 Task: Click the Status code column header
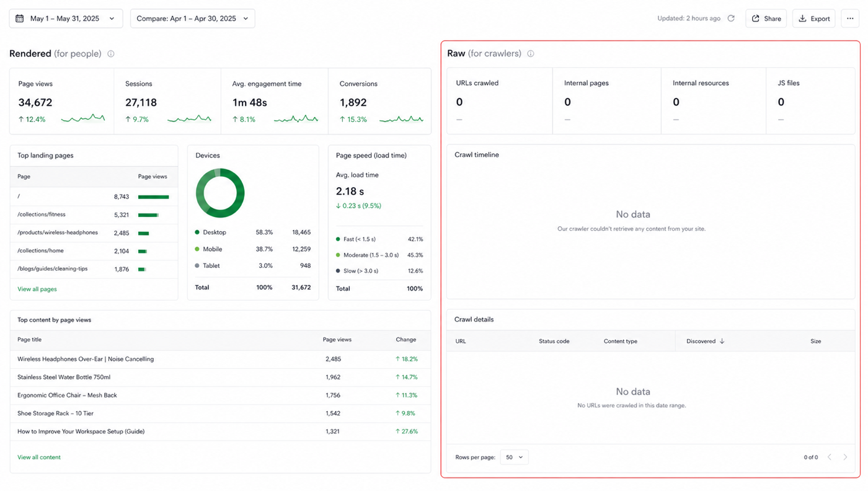tap(554, 342)
